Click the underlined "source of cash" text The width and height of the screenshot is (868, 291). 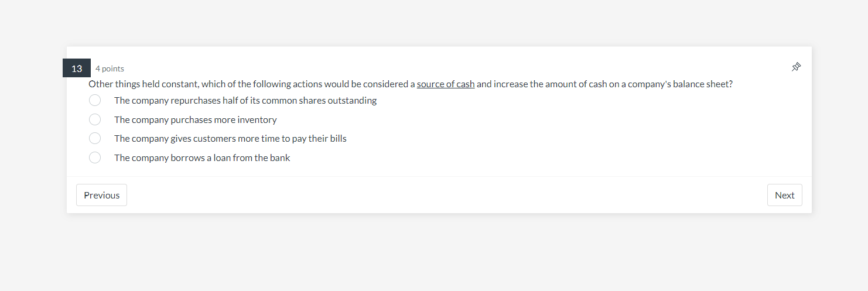point(445,84)
